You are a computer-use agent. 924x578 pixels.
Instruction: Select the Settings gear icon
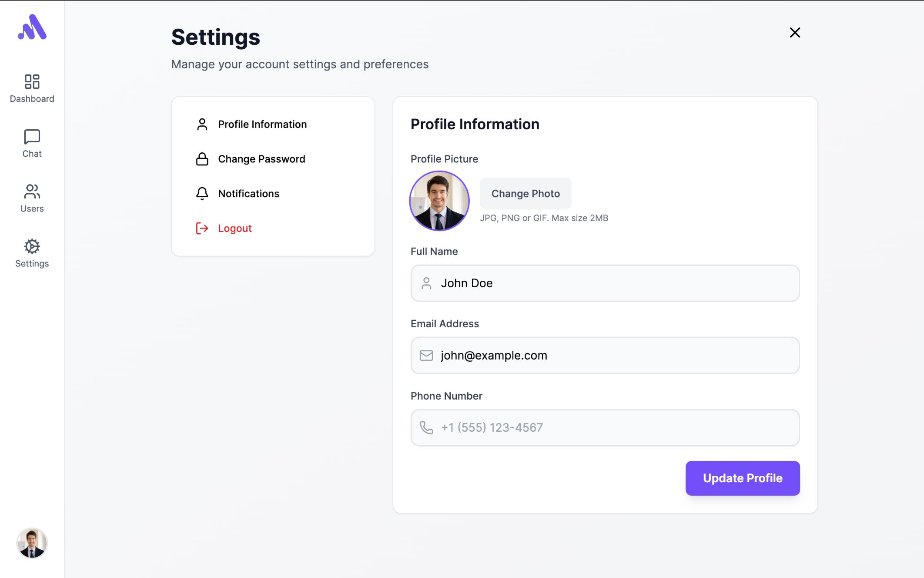point(32,246)
